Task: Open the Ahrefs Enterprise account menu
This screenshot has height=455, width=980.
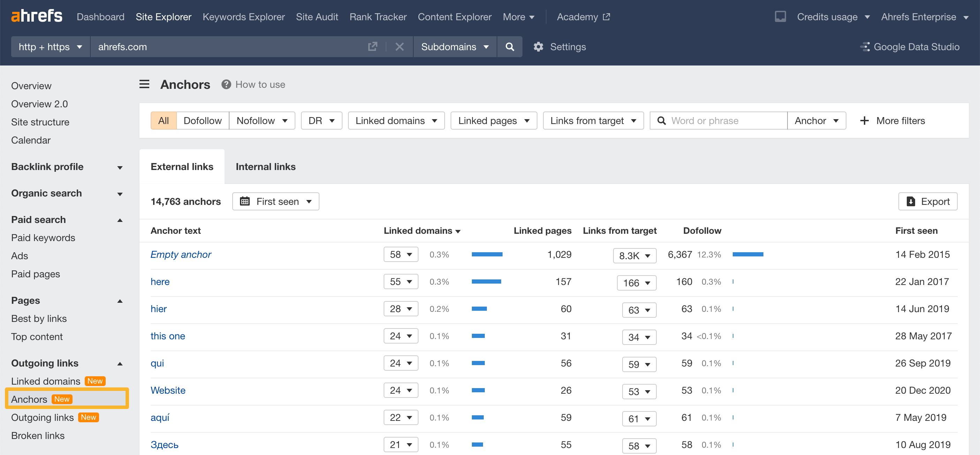Action: [x=925, y=17]
